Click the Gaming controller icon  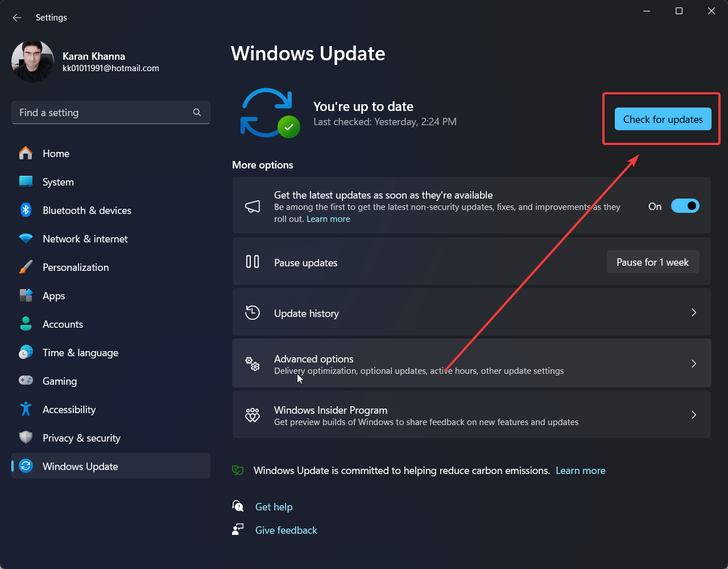tap(26, 381)
